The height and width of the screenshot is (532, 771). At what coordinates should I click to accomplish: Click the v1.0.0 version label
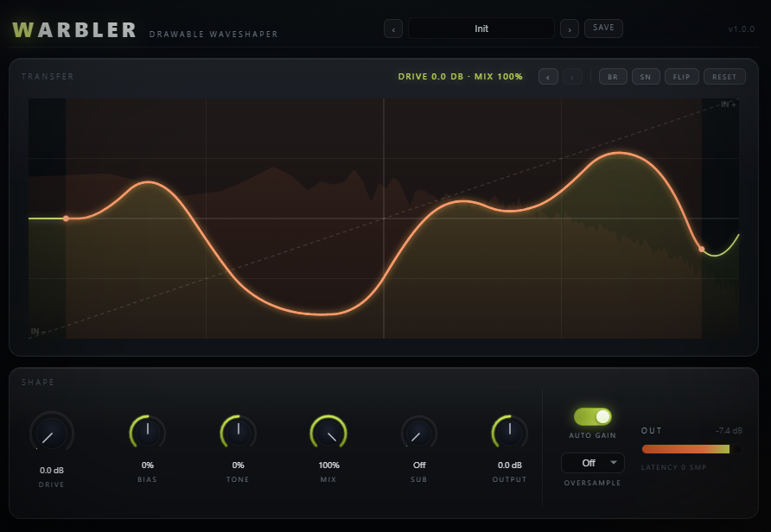coord(741,29)
